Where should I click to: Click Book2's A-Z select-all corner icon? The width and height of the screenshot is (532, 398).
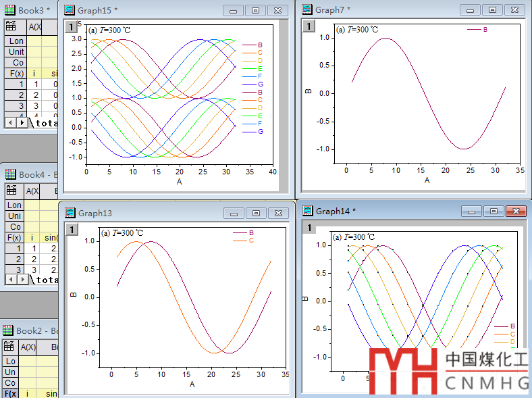click(9, 347)
